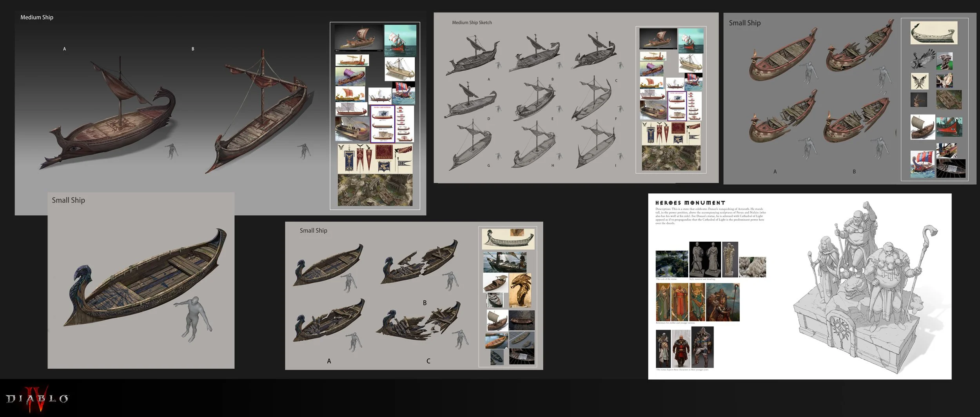Select medium ship sketch labeled F
The image size is (980, 417).
[592, 98]
